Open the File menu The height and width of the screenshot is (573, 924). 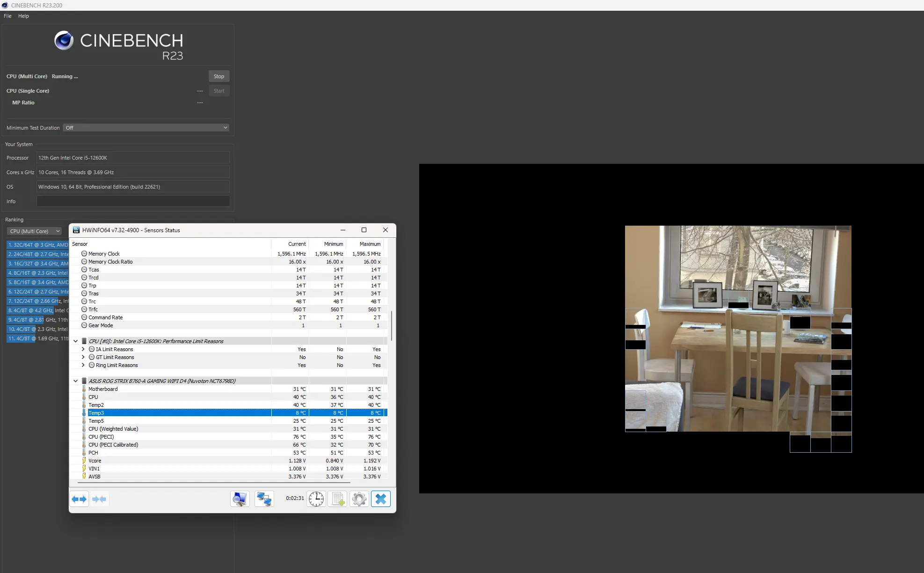[7, 16]
